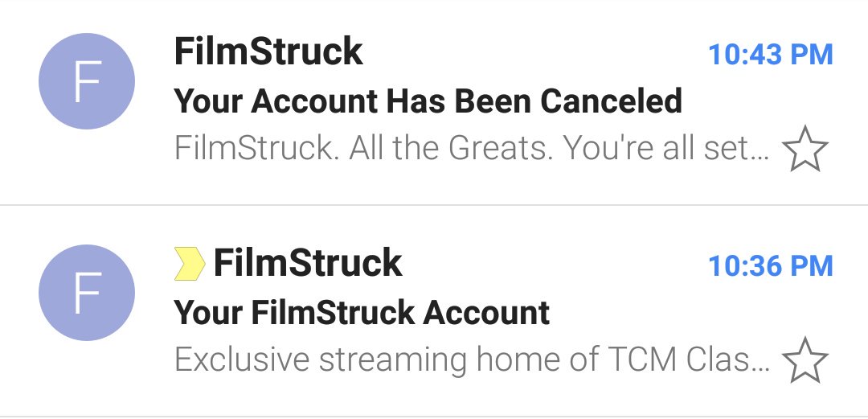Click the word Canceled in first subject

pyautogui.click(x=611, y=101)
